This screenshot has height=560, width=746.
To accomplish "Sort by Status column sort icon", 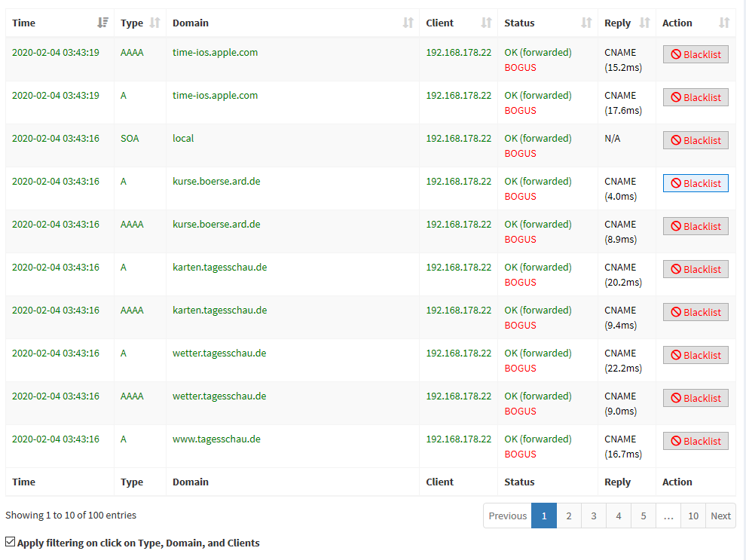I will coord(586,23).
